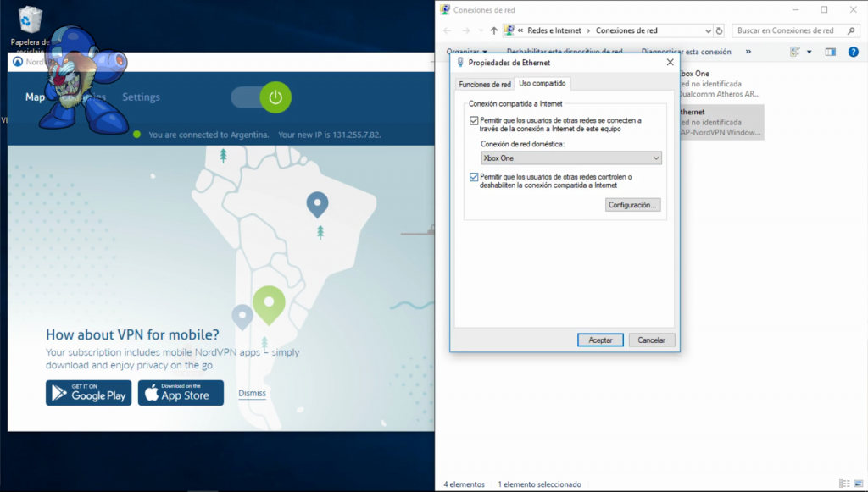Screen dimensions: 868x492
Task: Click the Up arrow navigation button
Action: pyautogui.click(x=494, y=30)
